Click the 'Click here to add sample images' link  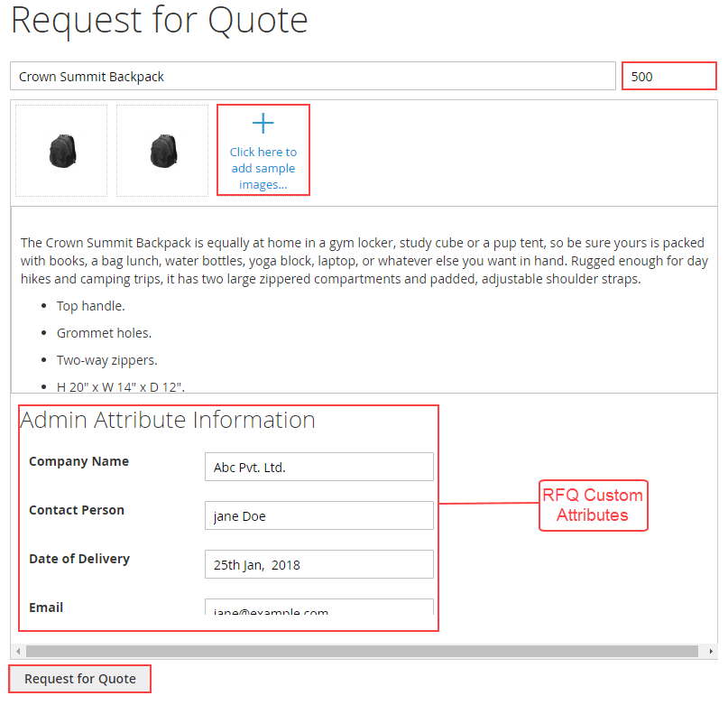(263, 169)
